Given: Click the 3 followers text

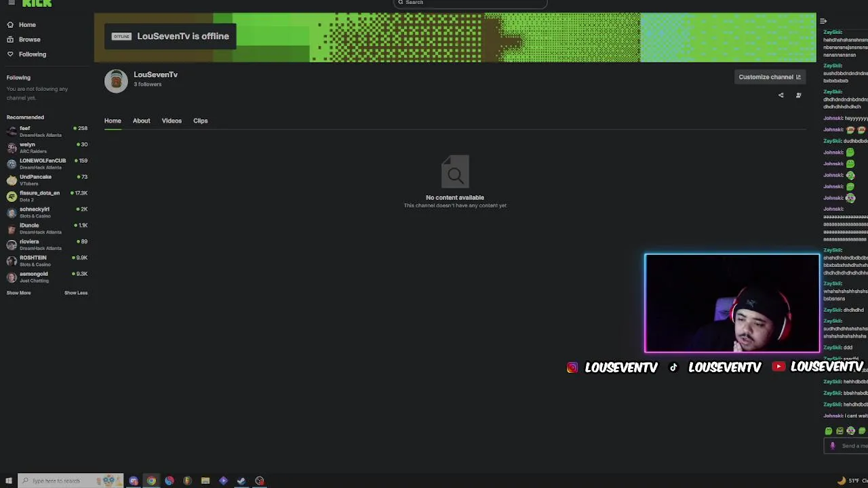Looking at the screenshot, I should tap(147, 85).
